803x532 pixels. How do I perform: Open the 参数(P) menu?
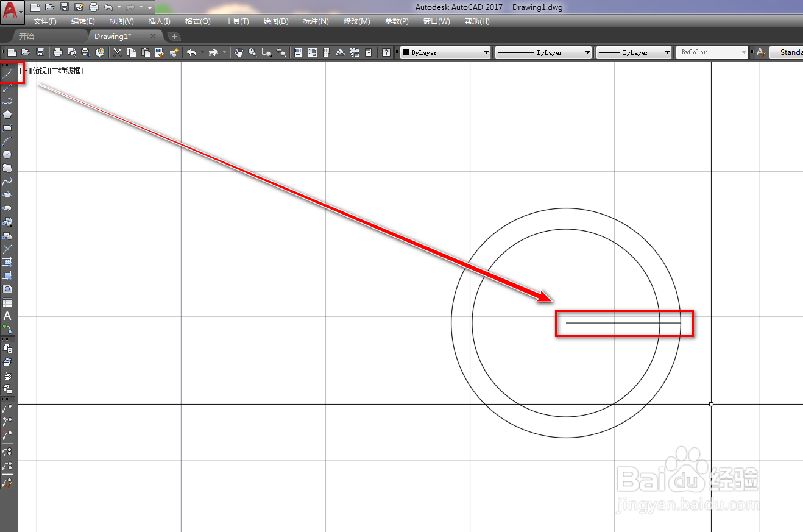(x=397, y=21)
